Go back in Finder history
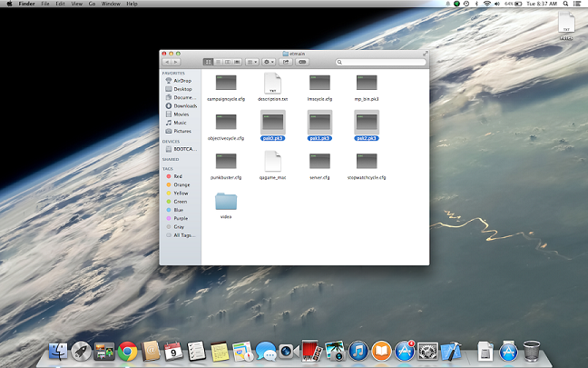Image resolution: width=588 pixels, height=368 pixels. [x=167, y=62]
